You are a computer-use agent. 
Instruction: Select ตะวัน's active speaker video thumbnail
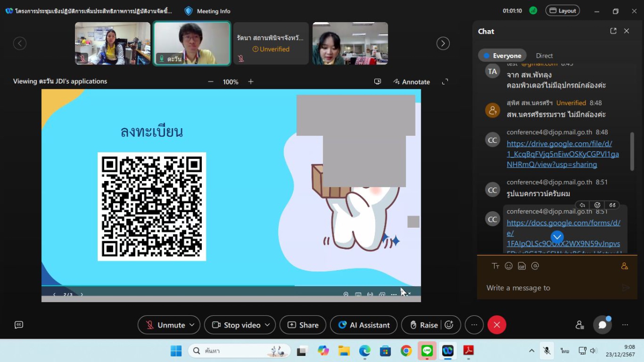(192, 43)
